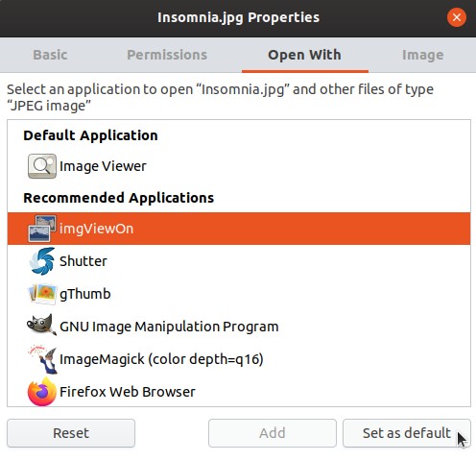Switch to the Basic tab
Image resolution: width=476 pixels, height=461 pixels.
(50, 55)
